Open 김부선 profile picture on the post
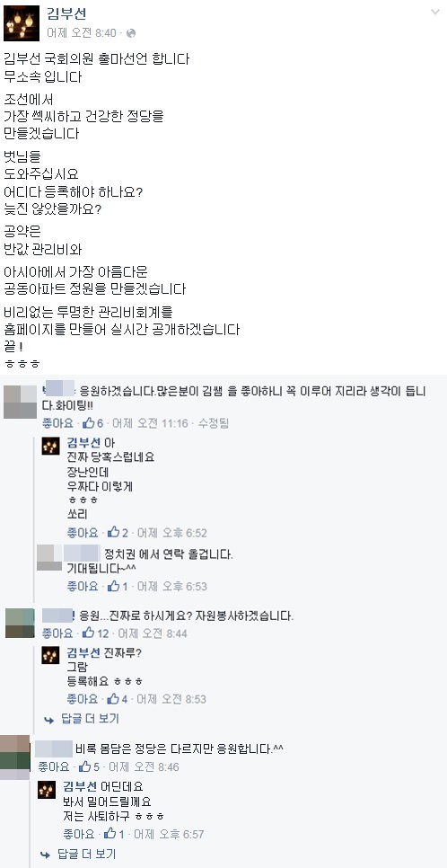 tap(22, 23)
